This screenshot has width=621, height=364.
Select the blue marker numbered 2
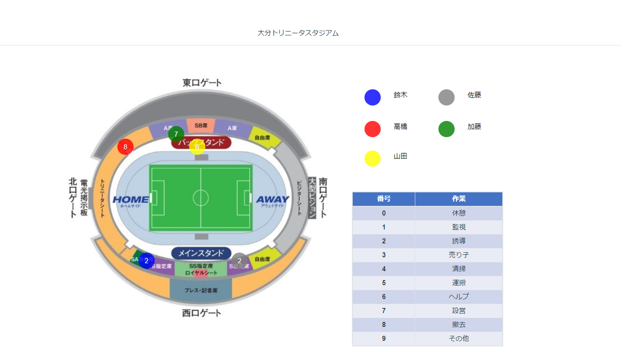coord(147,261)
